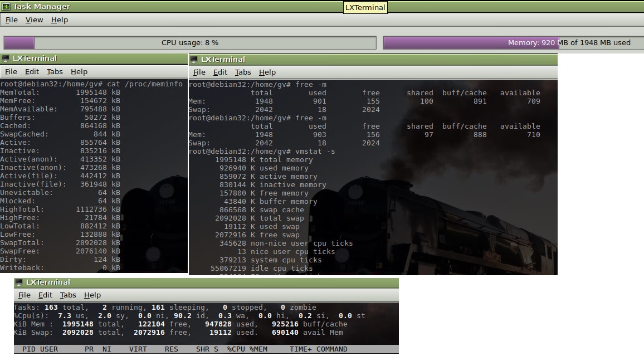This screenshot has width=644, height=361.
Task: Click the bottom LXTerminal window icon
Action: tap(19, 282)
